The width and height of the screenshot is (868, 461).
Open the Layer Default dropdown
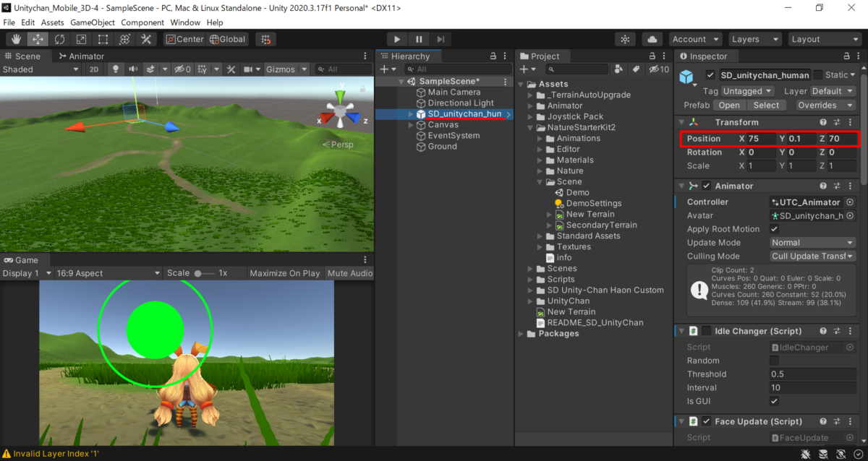[833, 91]
